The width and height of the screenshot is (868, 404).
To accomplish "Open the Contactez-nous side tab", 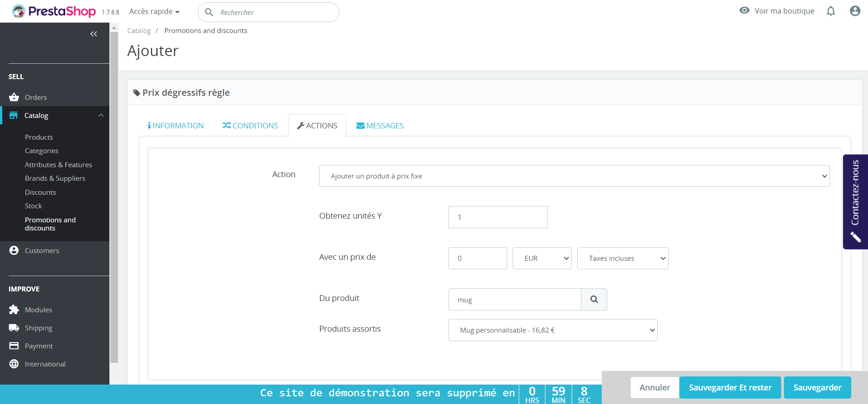I will tap(855, 202).
